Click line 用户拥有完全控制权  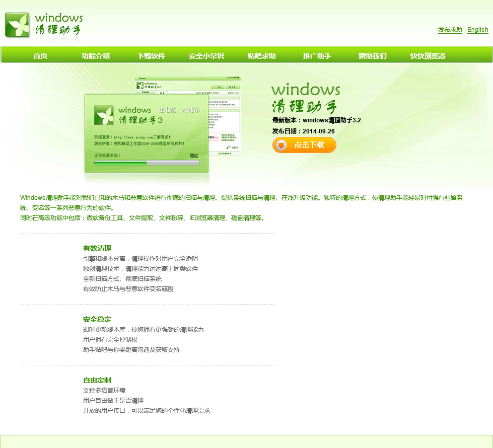[110, 340]
